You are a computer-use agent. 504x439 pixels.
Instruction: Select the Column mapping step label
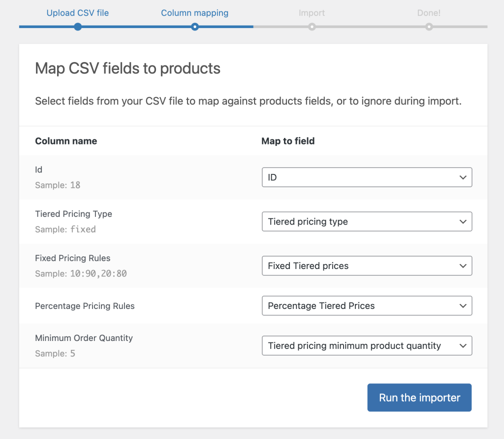194,13
